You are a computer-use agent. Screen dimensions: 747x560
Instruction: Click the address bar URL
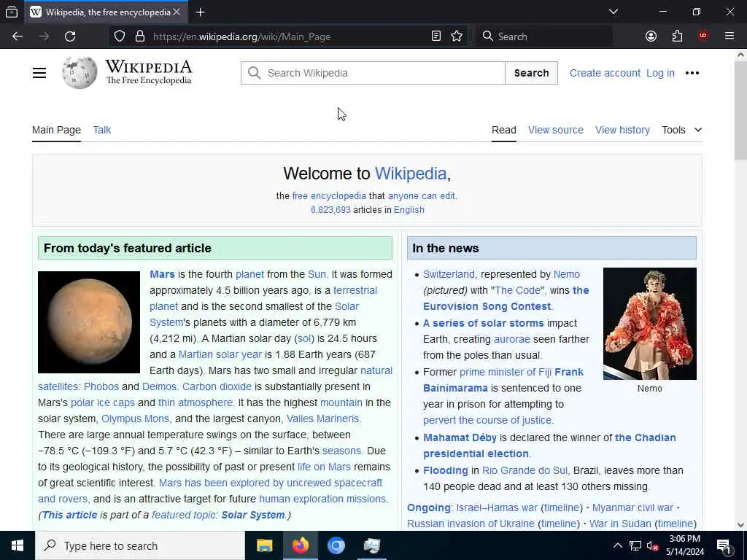point(241,36)
